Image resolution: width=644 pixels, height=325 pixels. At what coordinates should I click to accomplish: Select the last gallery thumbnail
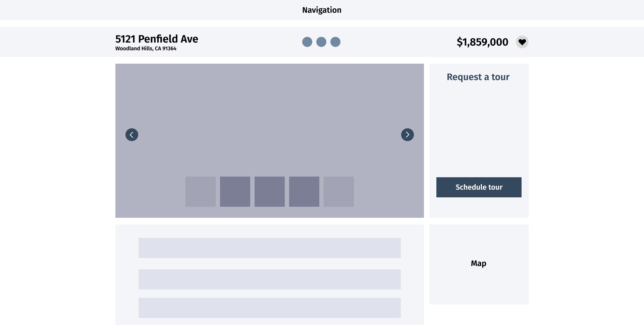click(x=339, y=192)
